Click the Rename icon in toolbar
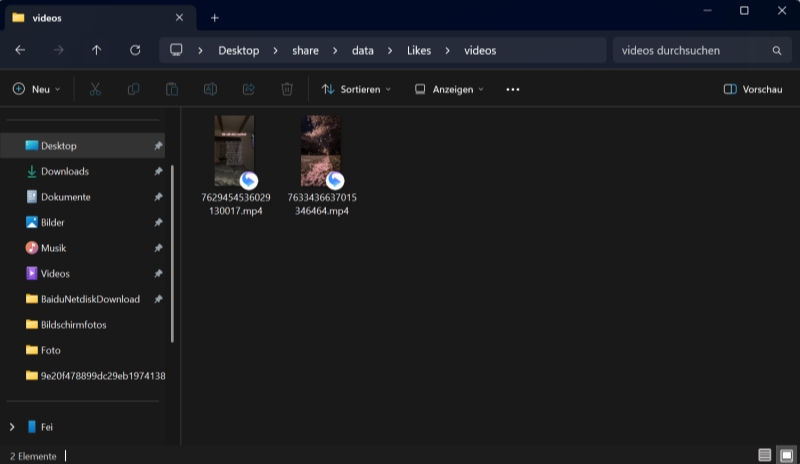800x464 pixels. pos(210,89)
